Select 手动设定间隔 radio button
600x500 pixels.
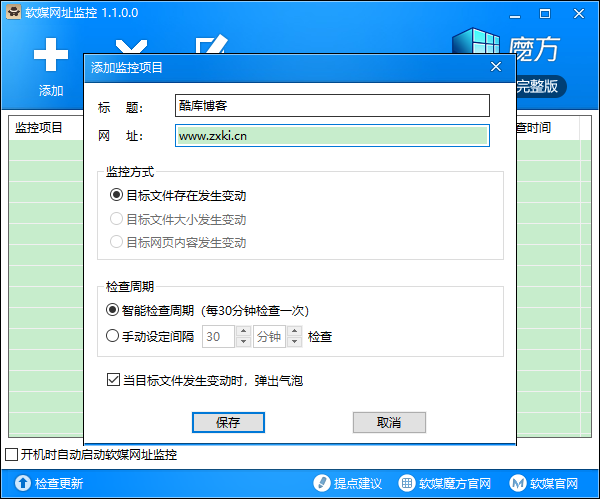(113, 336)
